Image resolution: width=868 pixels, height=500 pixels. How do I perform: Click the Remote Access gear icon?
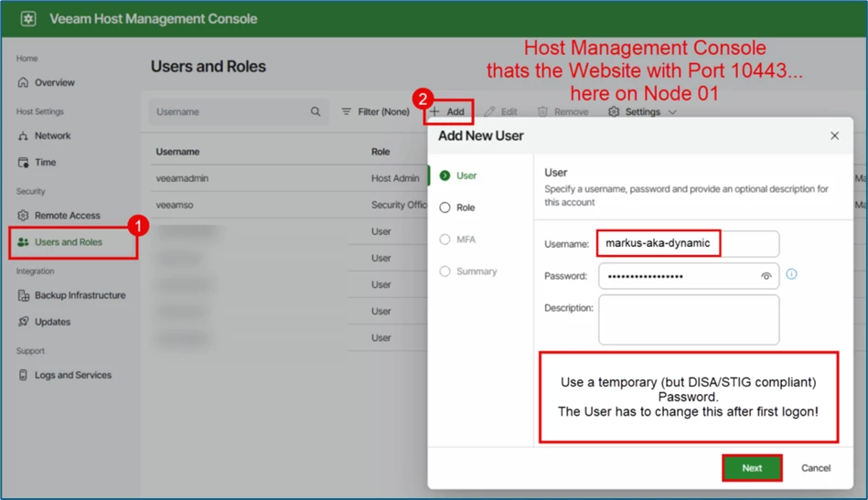[x=23, y=215]
